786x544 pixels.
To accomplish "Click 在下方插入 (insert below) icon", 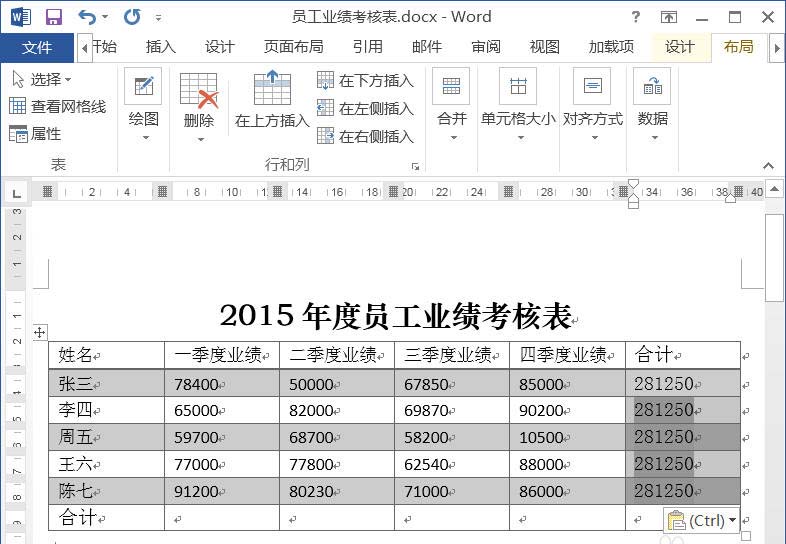I will [x=326, y=81].
